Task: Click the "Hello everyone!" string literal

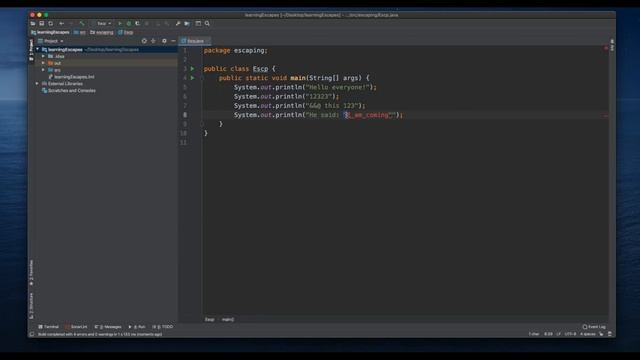Action: 338,87
